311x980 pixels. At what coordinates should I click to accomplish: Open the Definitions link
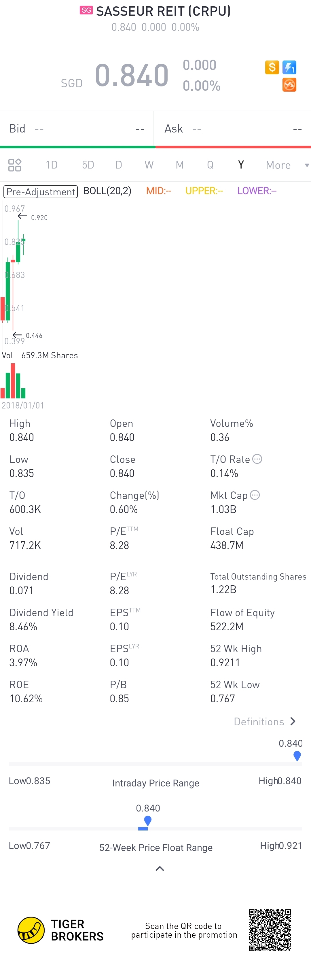(265, 721)
